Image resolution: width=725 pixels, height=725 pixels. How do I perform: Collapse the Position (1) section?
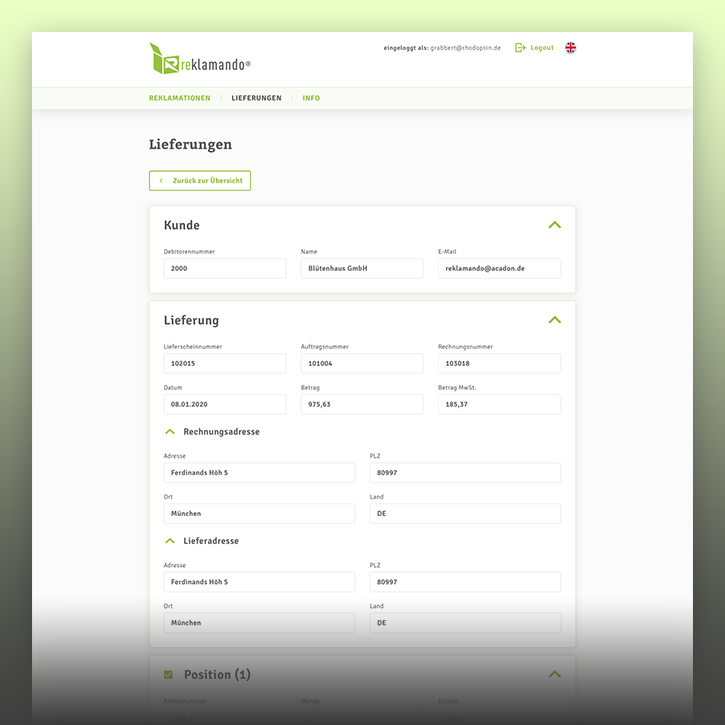pos(554,675)
